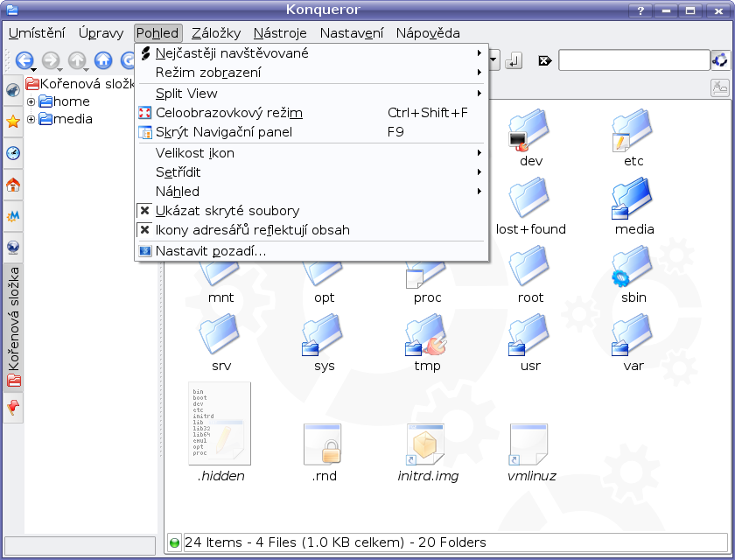The image size is (735, 560).
Task: Go back with the blue Back arrow
Action: pos(24,60)
